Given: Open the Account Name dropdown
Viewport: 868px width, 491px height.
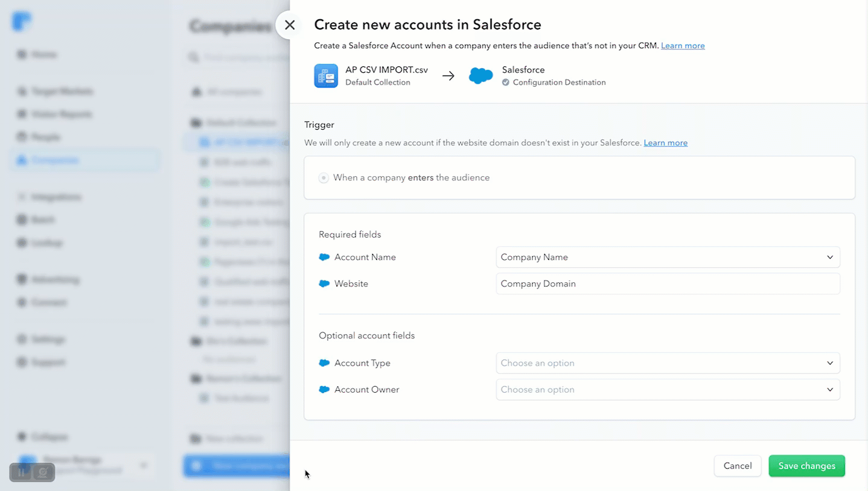Looking at the screenshot, I should [x=668, y=257].
